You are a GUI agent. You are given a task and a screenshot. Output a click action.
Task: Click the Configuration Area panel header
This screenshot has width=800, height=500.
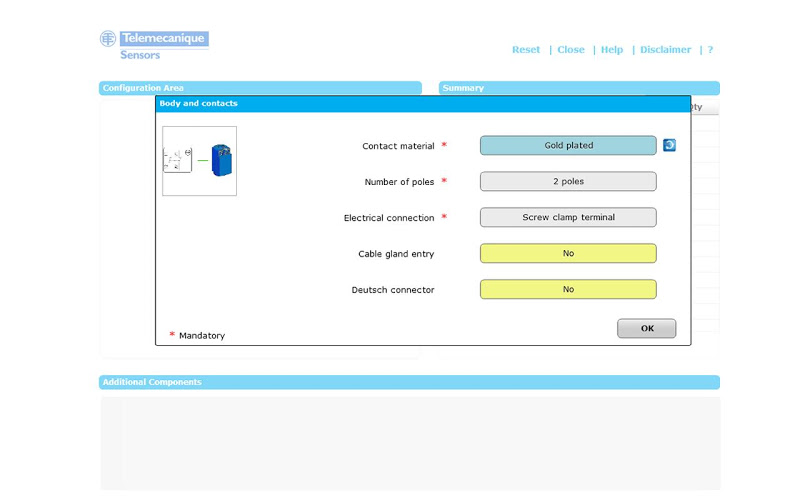tap(260, 88)
